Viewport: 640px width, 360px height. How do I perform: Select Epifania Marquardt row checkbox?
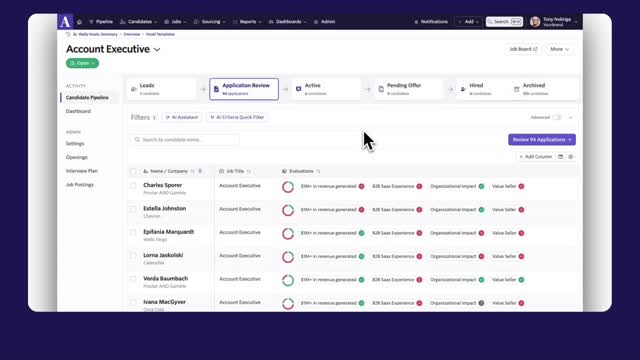click(133, 232)
